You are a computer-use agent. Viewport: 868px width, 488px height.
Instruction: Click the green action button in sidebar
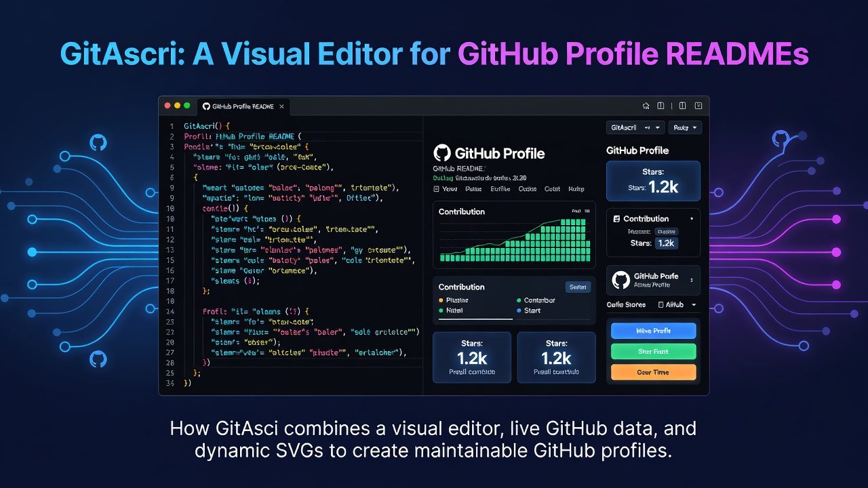point(654,351)
